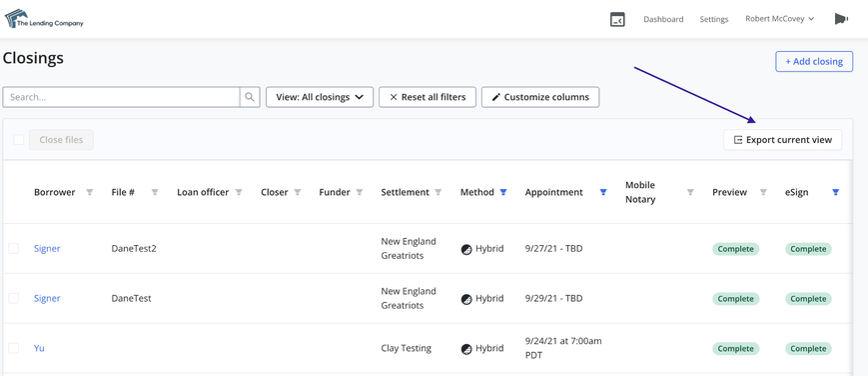Screen dimensions: 868x376
Task: Click the magnifier search icon
Action: 250,97
